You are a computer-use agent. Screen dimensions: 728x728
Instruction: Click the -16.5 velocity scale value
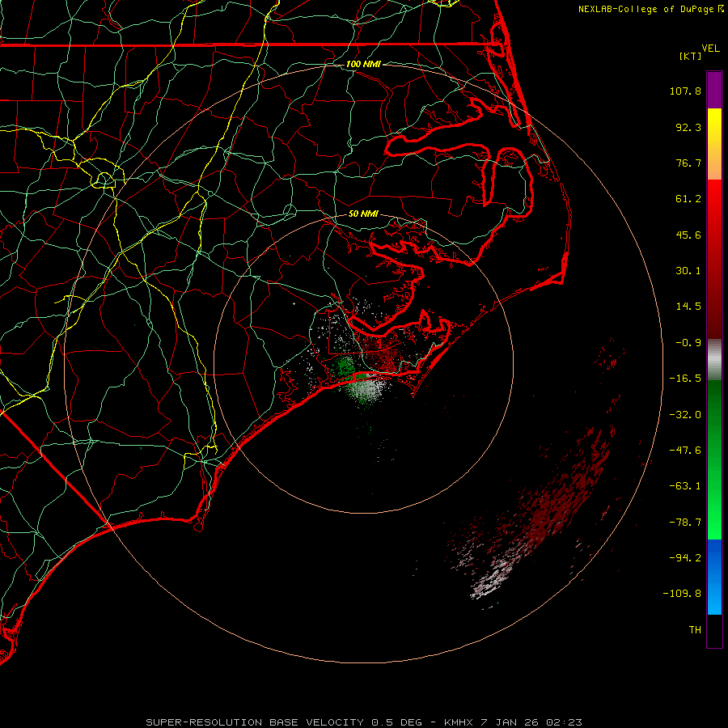click(x=685, y=379)
